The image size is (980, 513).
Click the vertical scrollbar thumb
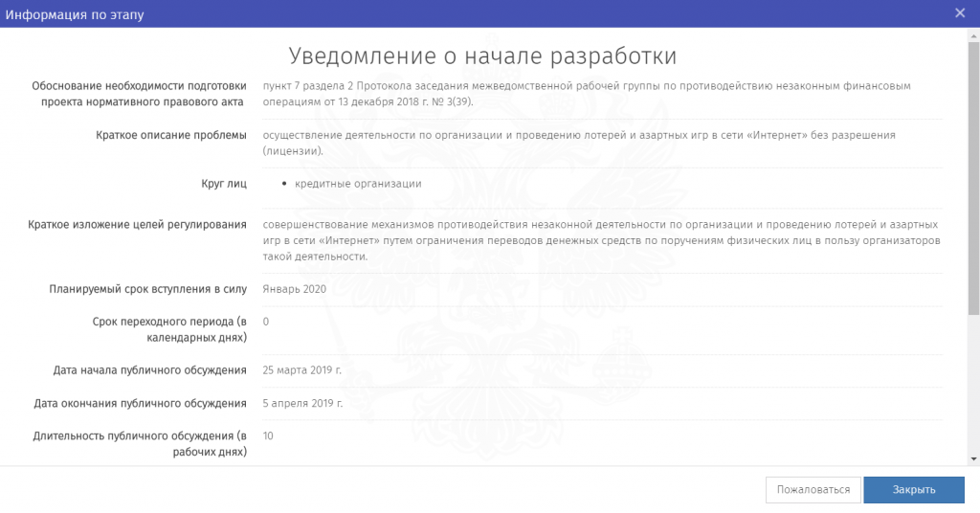(973, 172)
